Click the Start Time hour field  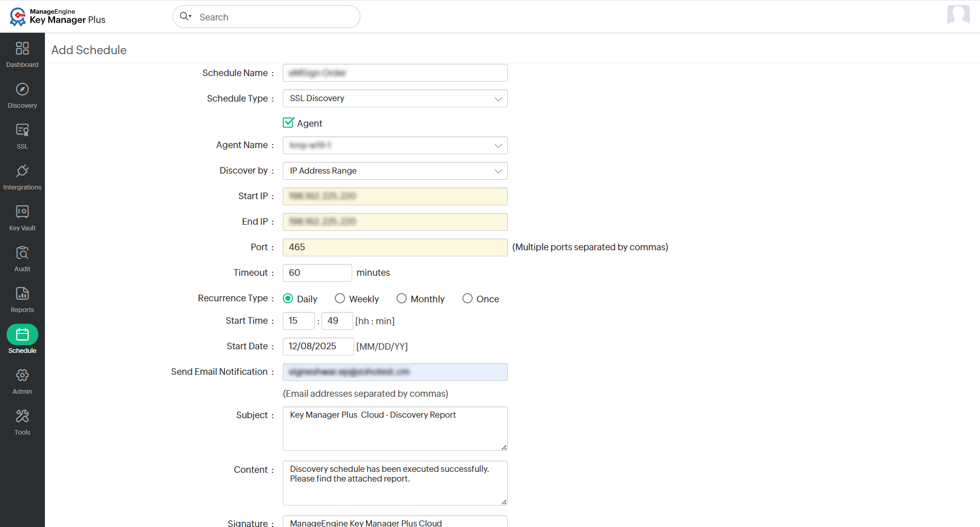[x=299, y=321]
